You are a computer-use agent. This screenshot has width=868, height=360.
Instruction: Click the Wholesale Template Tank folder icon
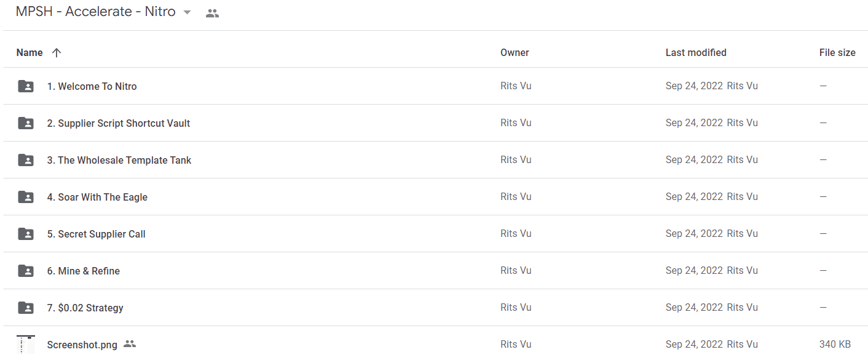pyautogui.click(x=26, y=160)
